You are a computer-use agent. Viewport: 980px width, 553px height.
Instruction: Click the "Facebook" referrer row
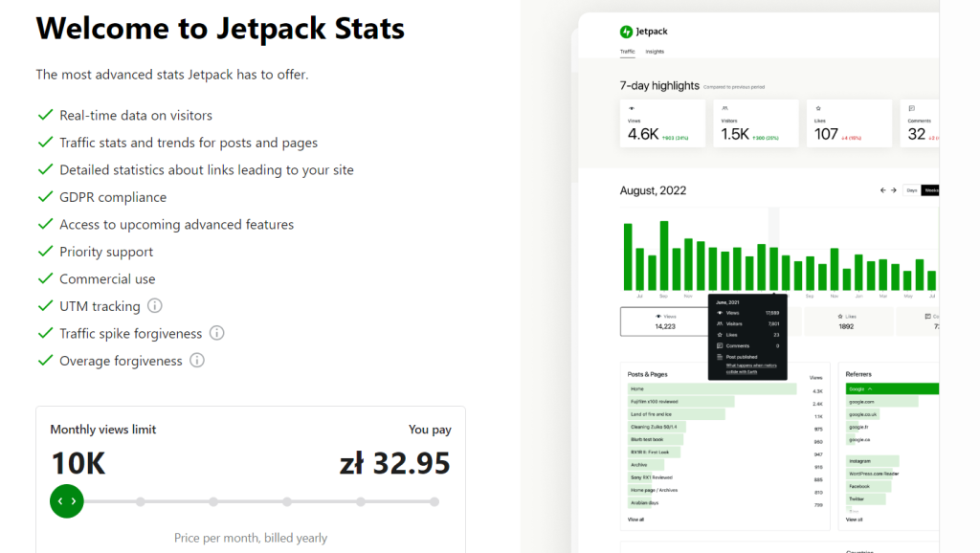coord(868,486)
